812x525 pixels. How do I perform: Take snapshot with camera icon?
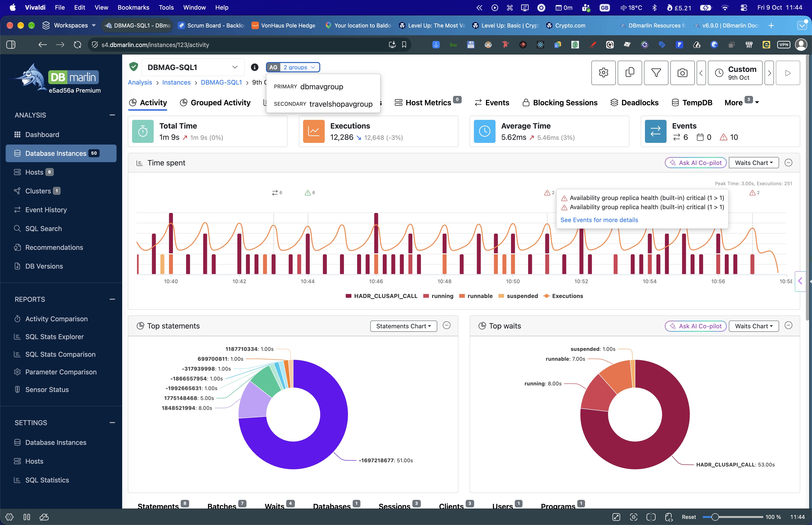point(682,73)
